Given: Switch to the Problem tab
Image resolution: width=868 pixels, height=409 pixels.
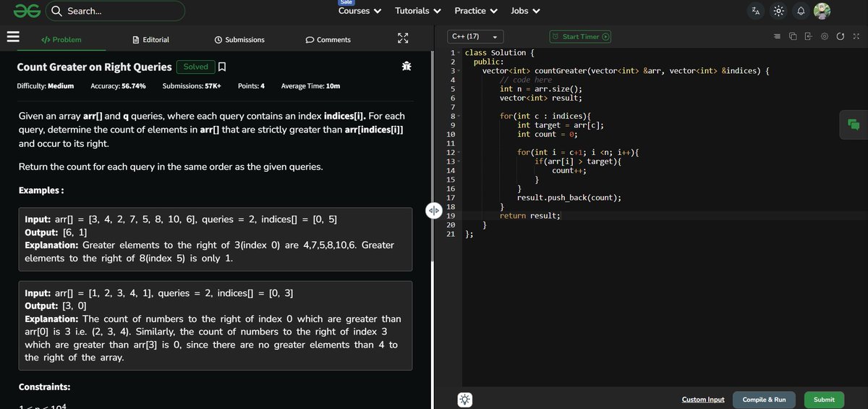Looking at the screenshot, I should pyautogui.click(x=61, y=40).
